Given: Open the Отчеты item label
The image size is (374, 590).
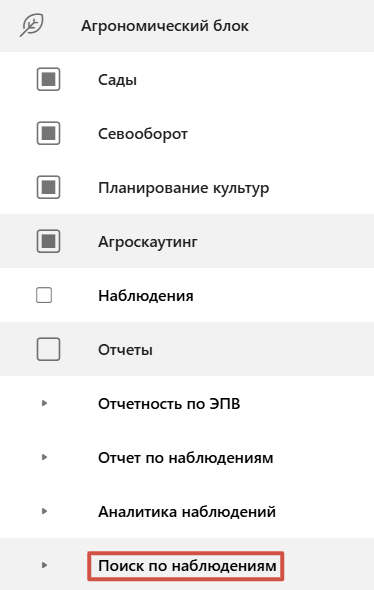Looking at the screenshot, I should 125,350.
